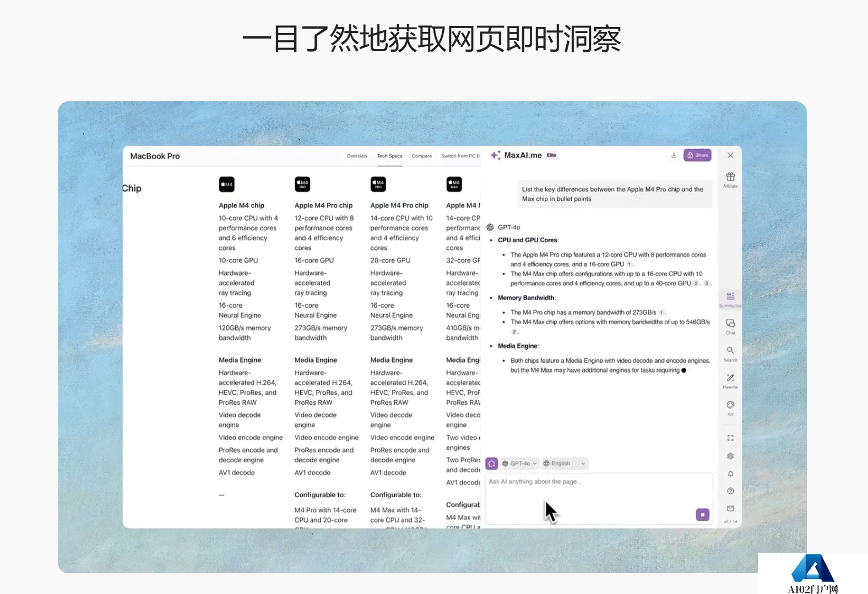Click the 'Chip' section label

click(x=132, y=188)
